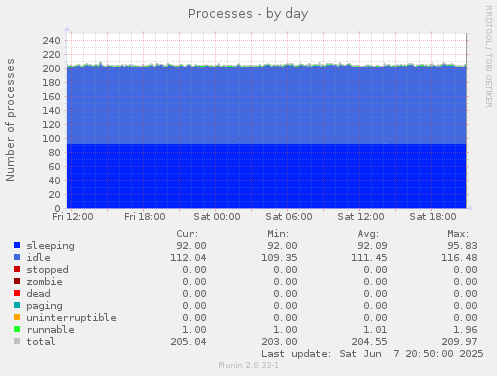Click the idle current value 112.04
The width and height of the screenshot is (497, 376).
pyautogui.click(x=188, y=258)
